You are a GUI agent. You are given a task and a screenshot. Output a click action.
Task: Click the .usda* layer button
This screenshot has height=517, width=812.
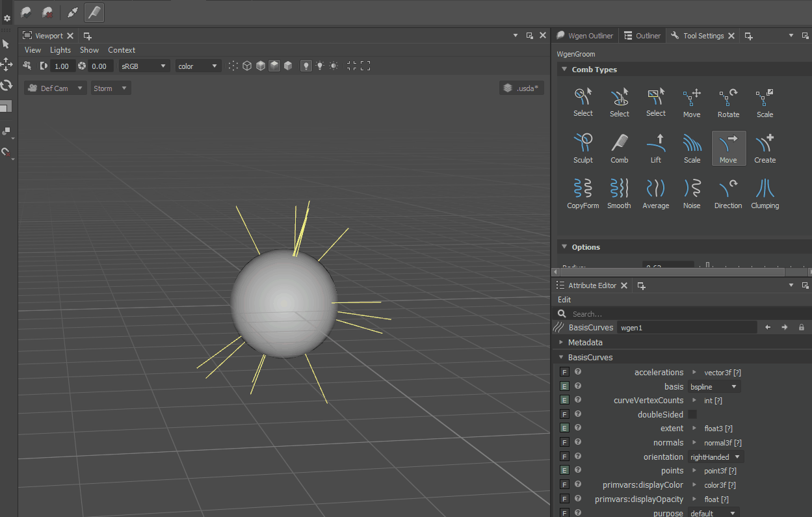[521, 88]
